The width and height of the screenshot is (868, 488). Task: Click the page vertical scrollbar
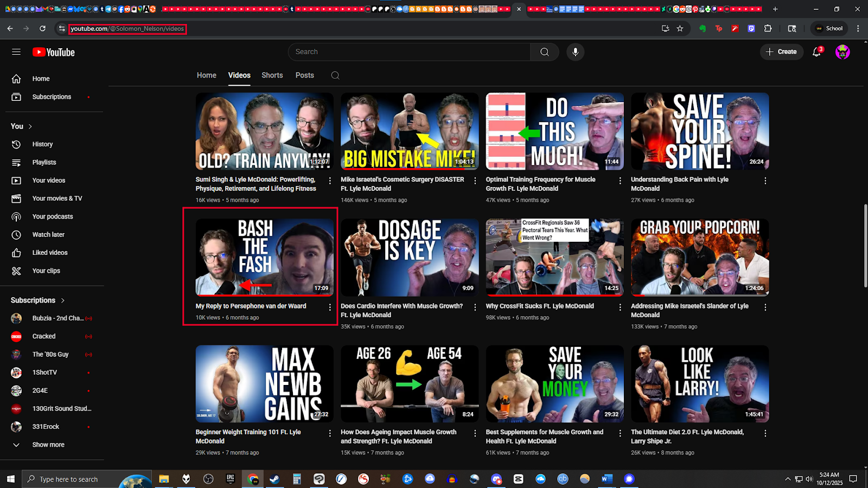865,244
